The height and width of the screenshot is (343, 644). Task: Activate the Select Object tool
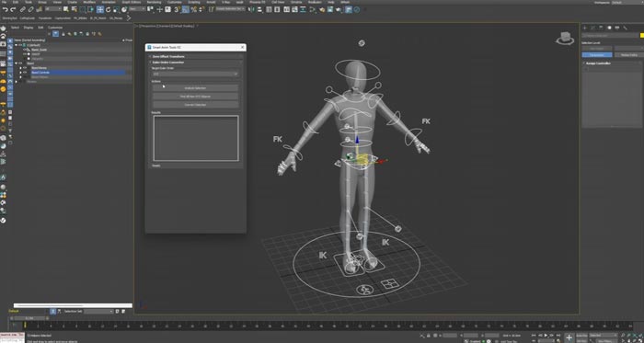point(65,9)
